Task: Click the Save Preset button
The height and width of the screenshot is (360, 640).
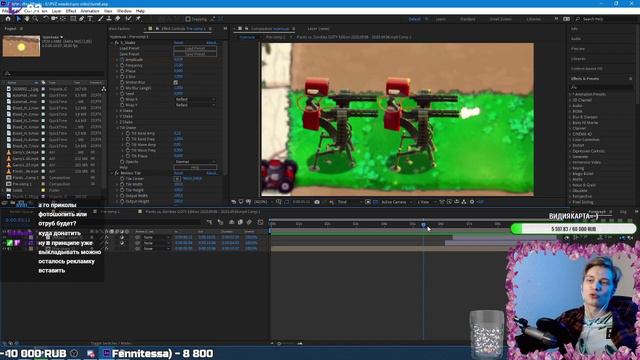Action: coord(195,54)
